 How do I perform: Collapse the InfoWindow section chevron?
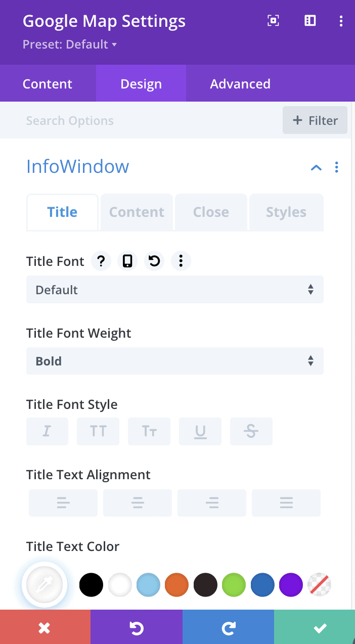[316, 167]
